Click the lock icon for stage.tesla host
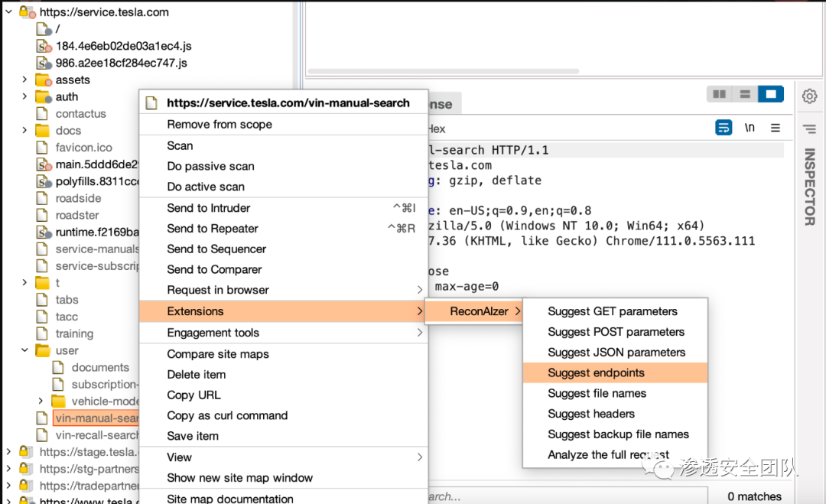 tap(24, 451)
